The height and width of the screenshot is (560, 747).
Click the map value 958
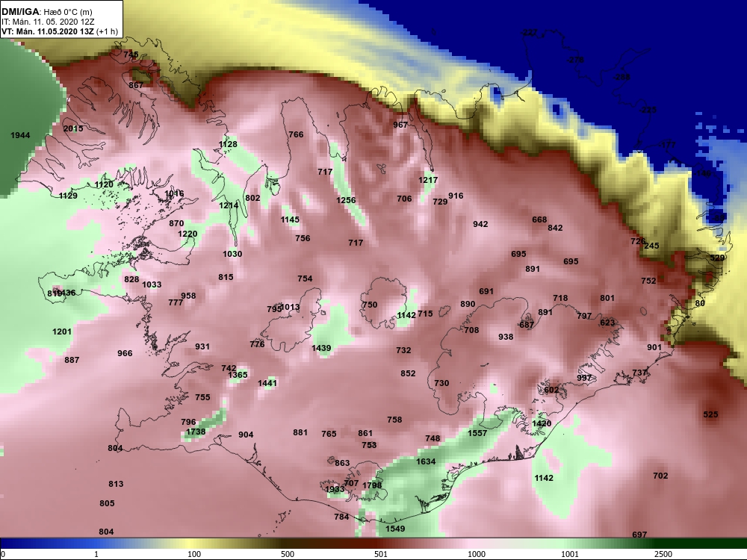(188, 296)
